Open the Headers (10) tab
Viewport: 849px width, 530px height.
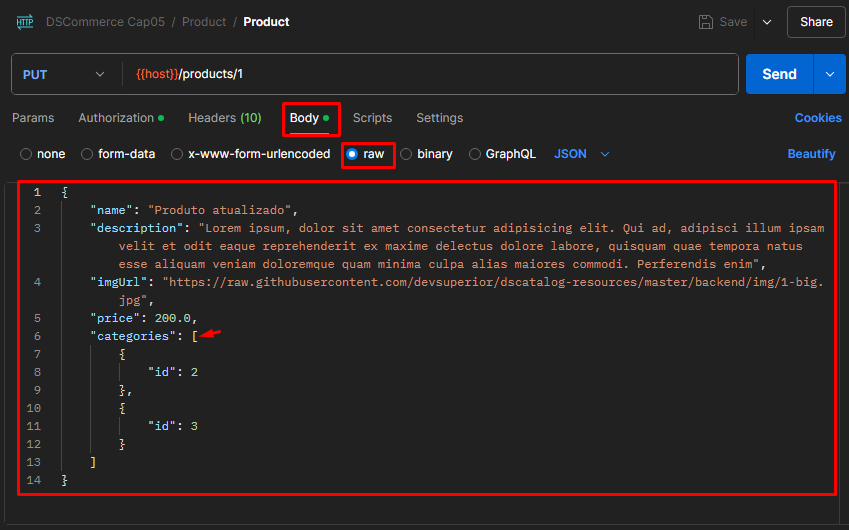coord(224,118)
